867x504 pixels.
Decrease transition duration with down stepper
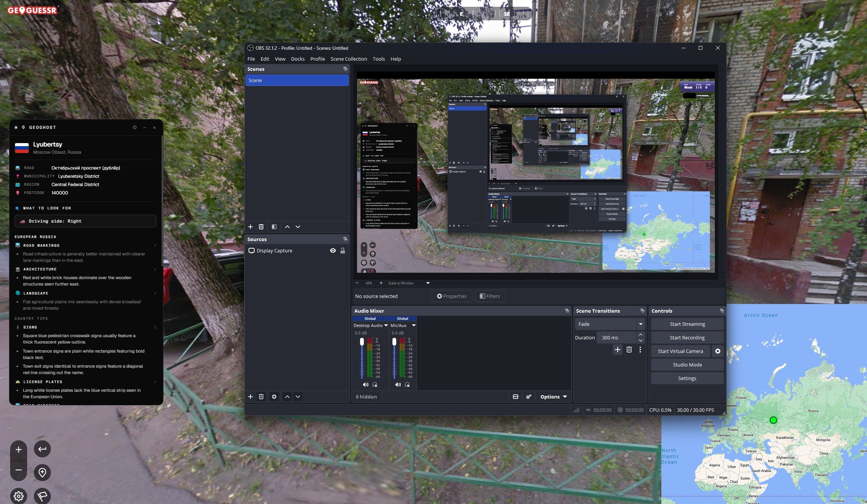click(x=641, y=341)
